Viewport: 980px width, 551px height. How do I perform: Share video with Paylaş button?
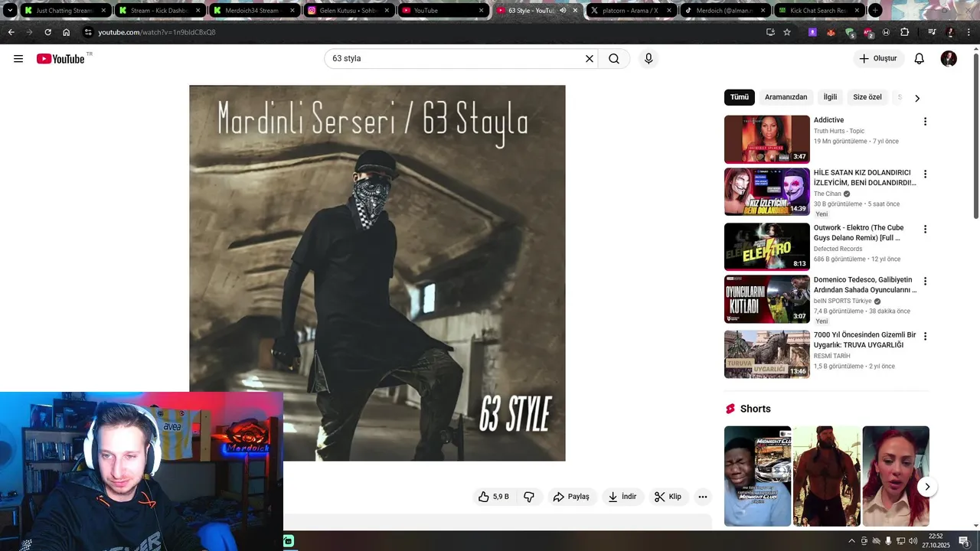pos(572,497)
